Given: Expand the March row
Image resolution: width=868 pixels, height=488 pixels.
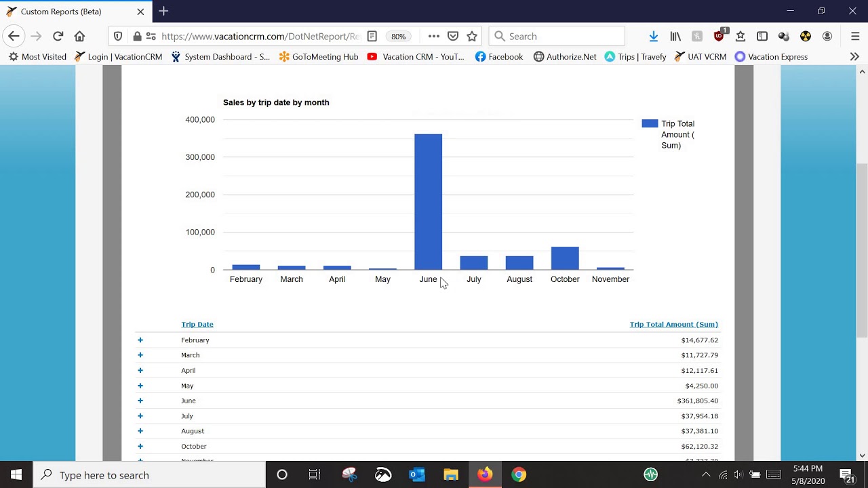Looking at the screenshot, I should (140, 355).
